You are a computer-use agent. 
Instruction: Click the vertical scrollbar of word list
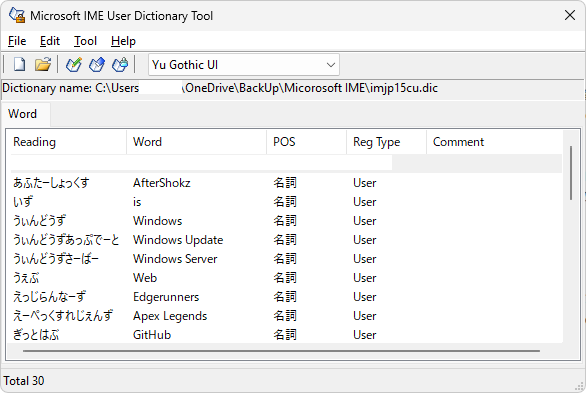[571, 173]
